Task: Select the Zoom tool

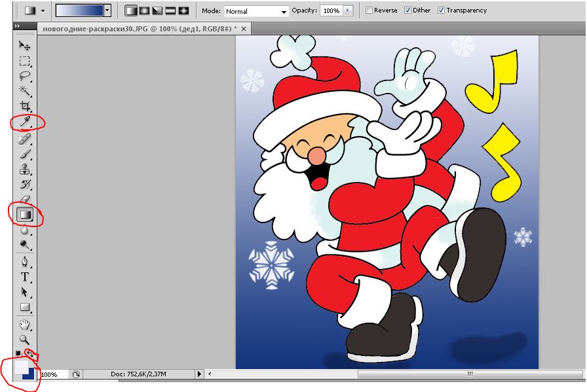Action: [25, 340]
